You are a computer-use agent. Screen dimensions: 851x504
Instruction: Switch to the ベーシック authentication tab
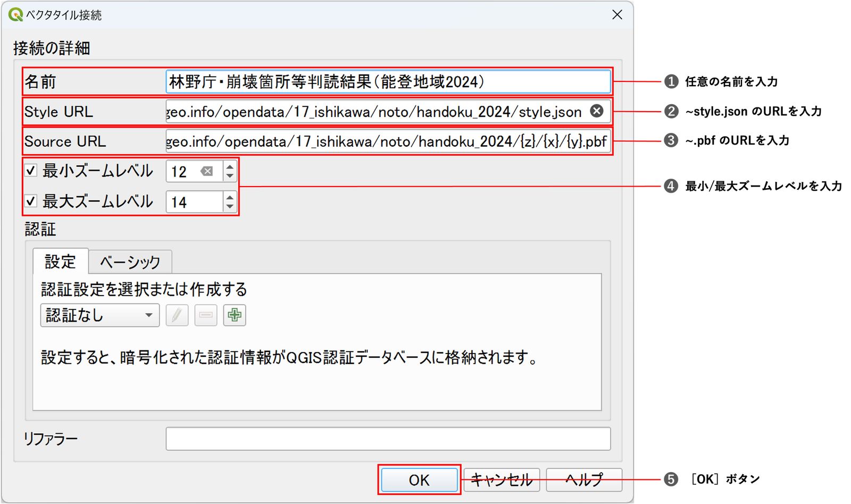pos(130,262)
